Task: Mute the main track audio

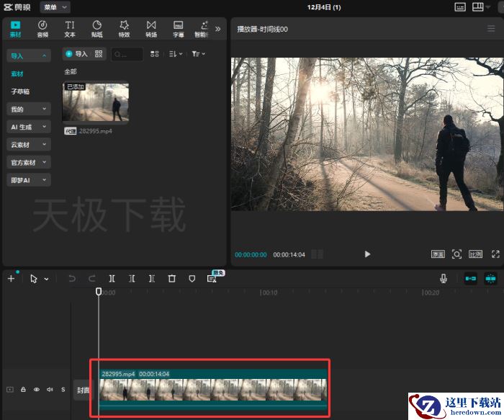Action: click(50, 390)
